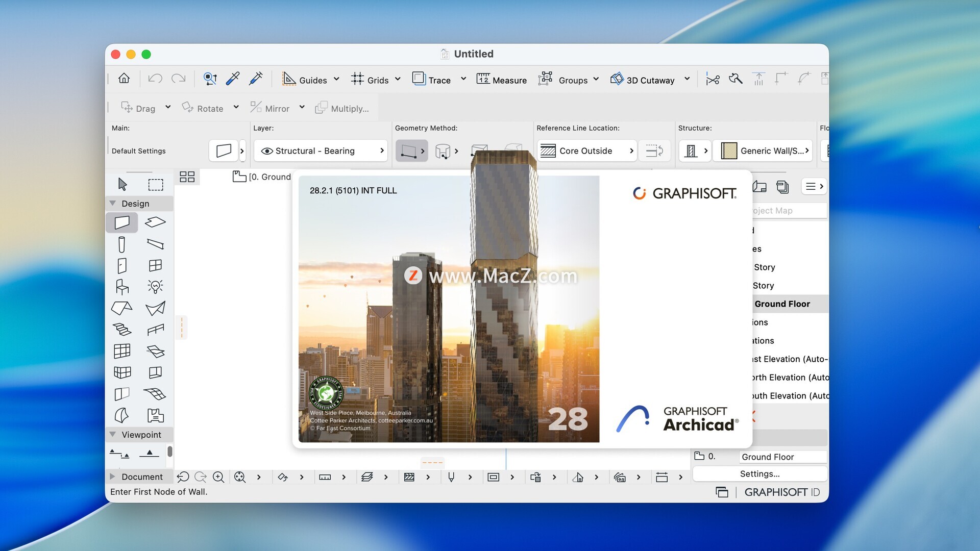This screenshot has height=551, width=980.
Task: Click Multiply... command
Action: coord(341,108)
